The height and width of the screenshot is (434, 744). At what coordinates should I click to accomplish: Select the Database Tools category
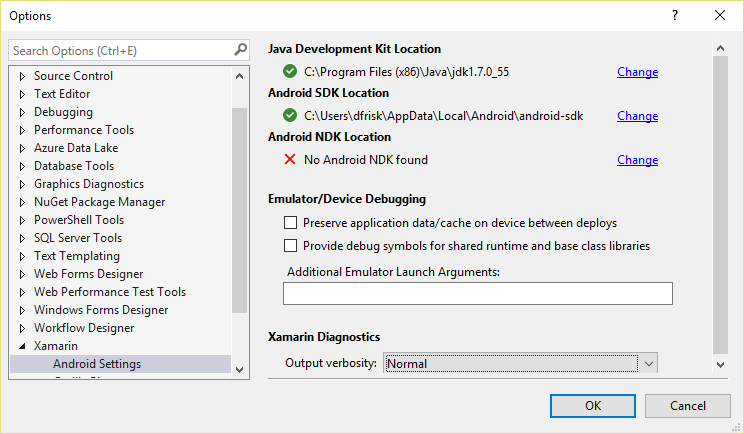coord(74,166)
